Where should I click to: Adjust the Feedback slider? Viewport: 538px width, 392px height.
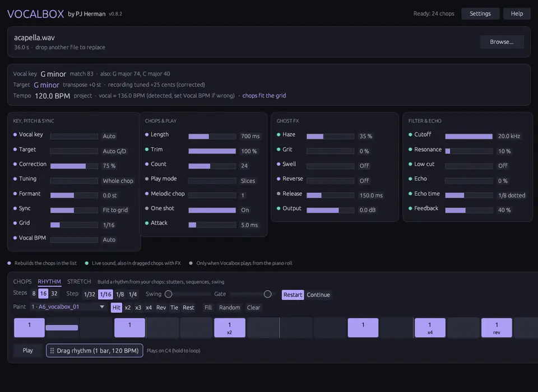(x=469, y=210)
